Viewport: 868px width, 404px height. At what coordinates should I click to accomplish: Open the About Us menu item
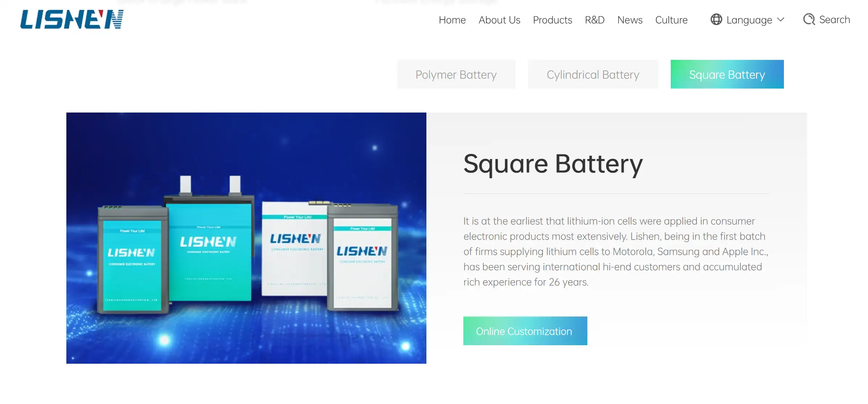pos(499,20)
